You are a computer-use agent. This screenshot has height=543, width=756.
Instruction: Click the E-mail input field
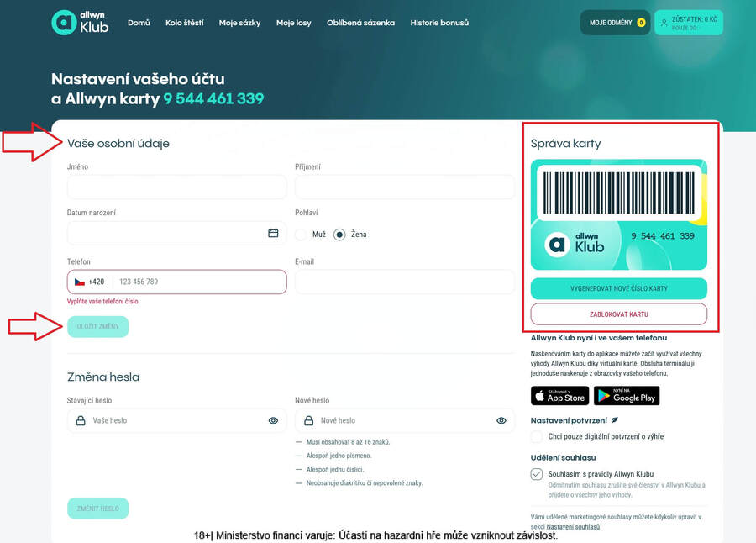[x=405, y=282]
